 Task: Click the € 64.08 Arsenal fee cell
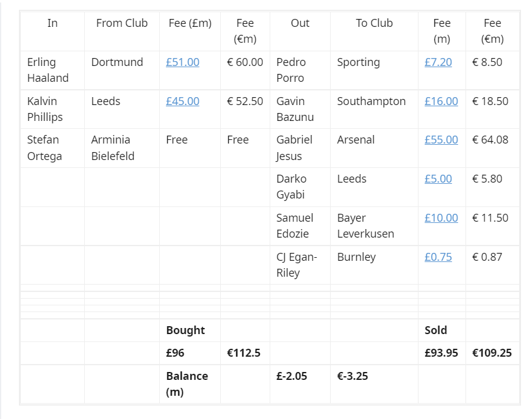492,148
